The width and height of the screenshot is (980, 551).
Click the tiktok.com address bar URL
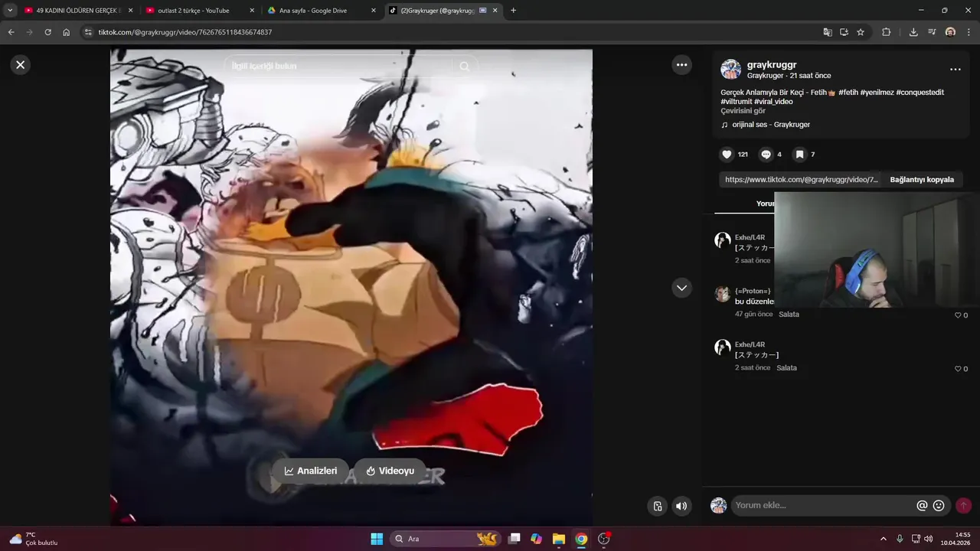pos(185,32)
